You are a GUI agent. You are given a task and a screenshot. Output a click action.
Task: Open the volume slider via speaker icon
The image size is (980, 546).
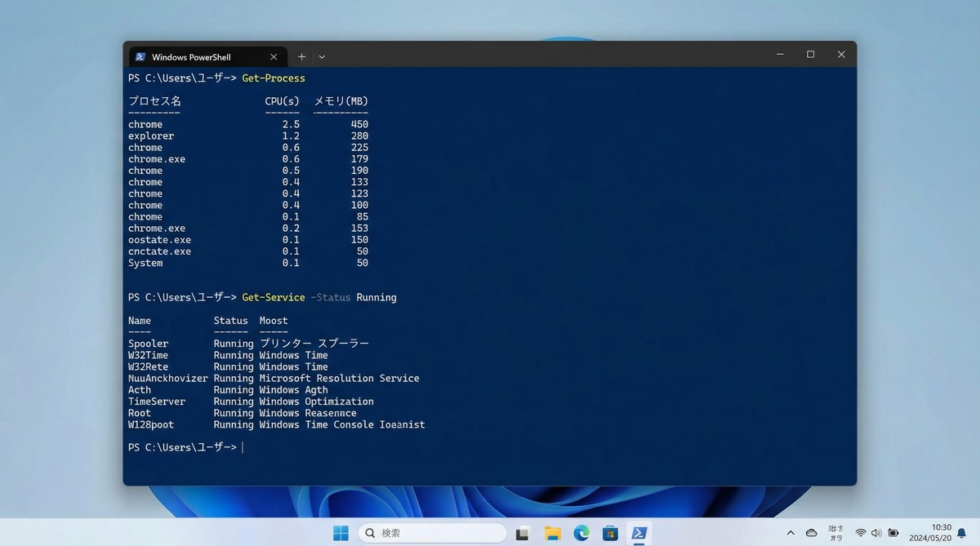(875, 533)
